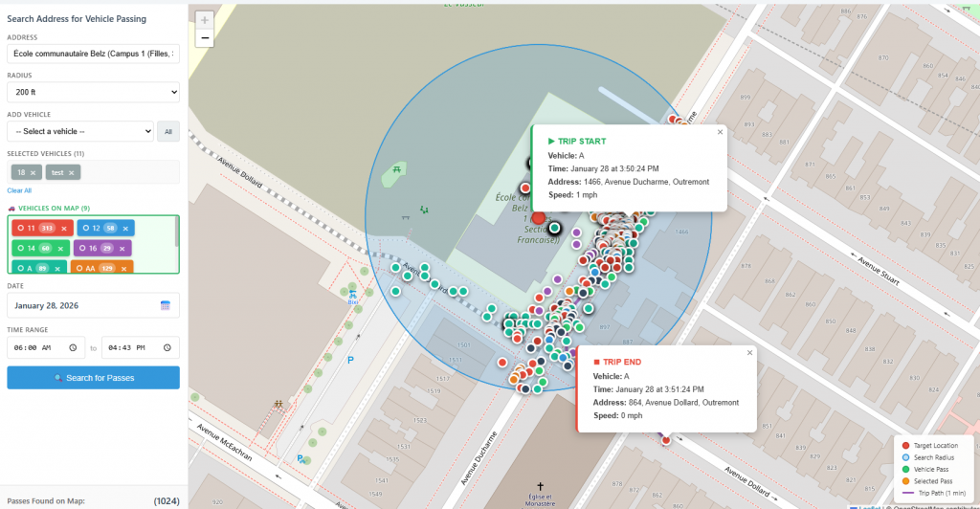Remove vehicle 12 from the map list

click(x=126, y=229)
